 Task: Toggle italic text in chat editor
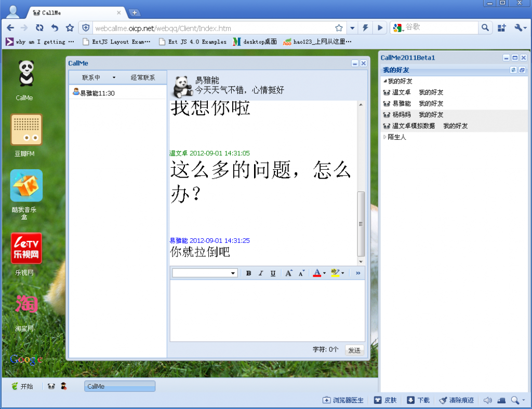(261, 273)
